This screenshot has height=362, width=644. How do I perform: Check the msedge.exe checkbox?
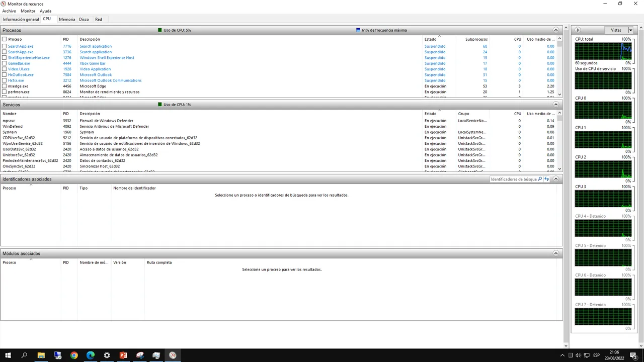[5, 86]
